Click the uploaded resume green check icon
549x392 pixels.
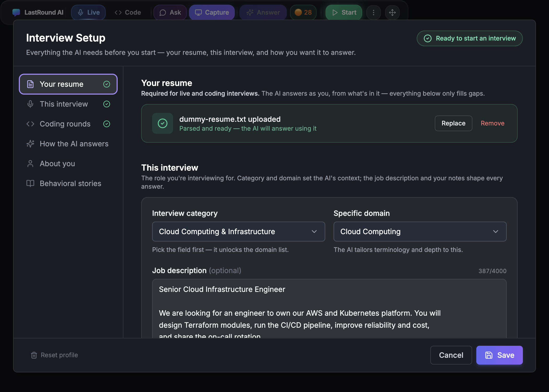[163, 123]
